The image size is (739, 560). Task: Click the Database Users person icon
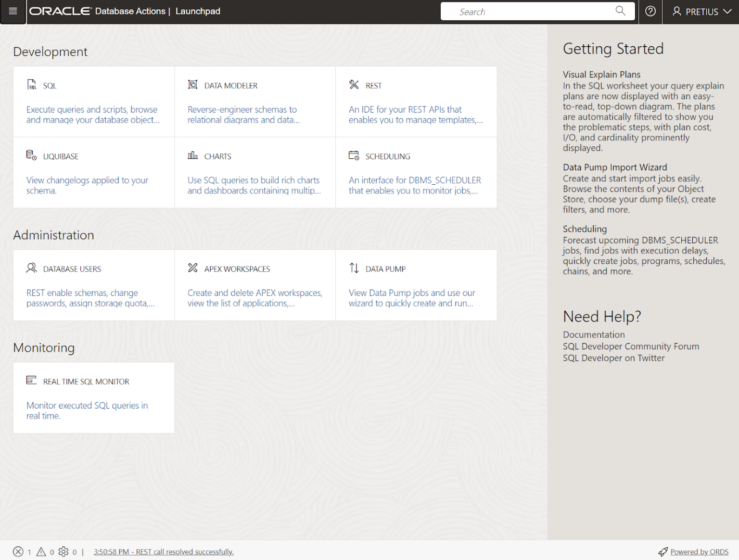[31, 267]
